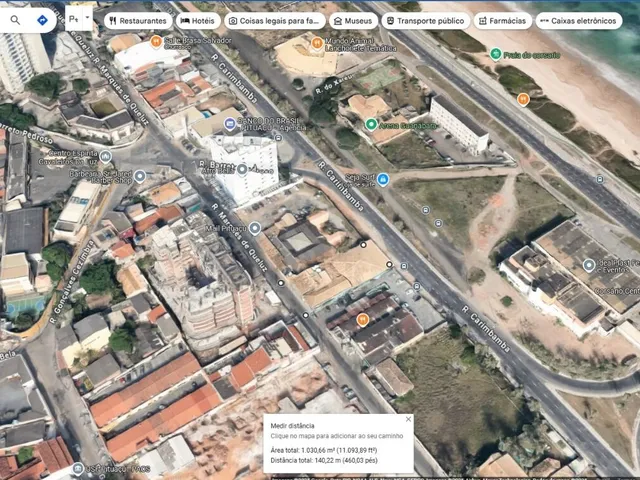Screen dimensions: 640x480
Task: Click the blue Seja Surf shop marker
Action: [382, 179]
